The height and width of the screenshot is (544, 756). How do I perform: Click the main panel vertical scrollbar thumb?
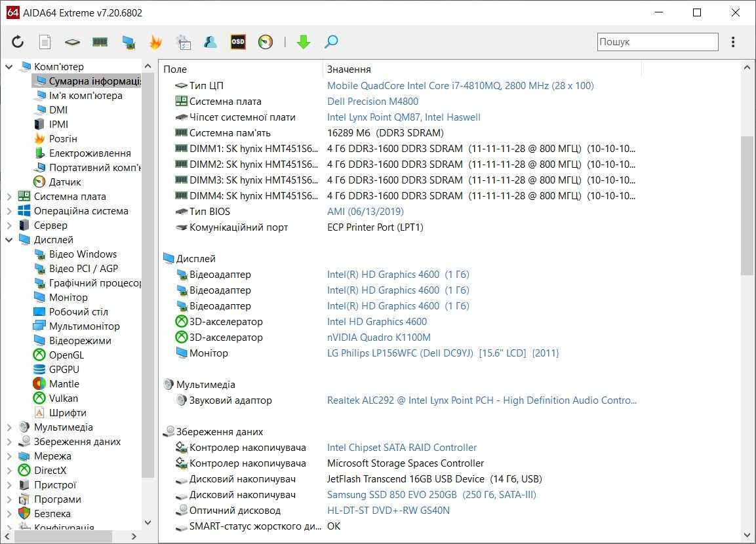pos(747,206)
